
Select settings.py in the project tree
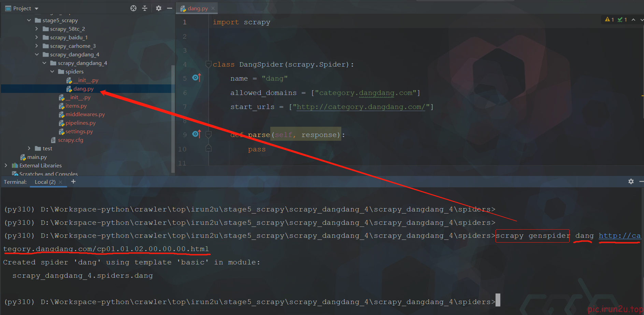click(79, 132)
